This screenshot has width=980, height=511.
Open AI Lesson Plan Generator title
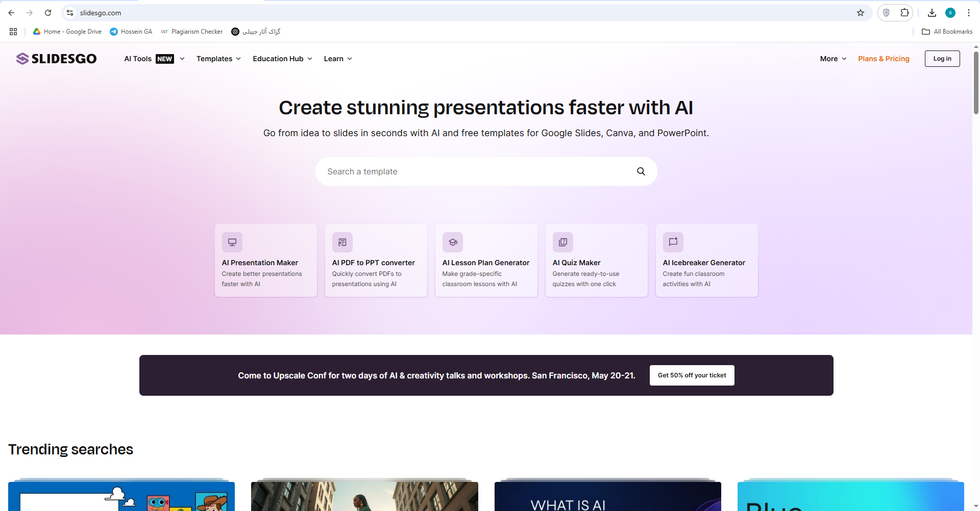pos(486,263)
